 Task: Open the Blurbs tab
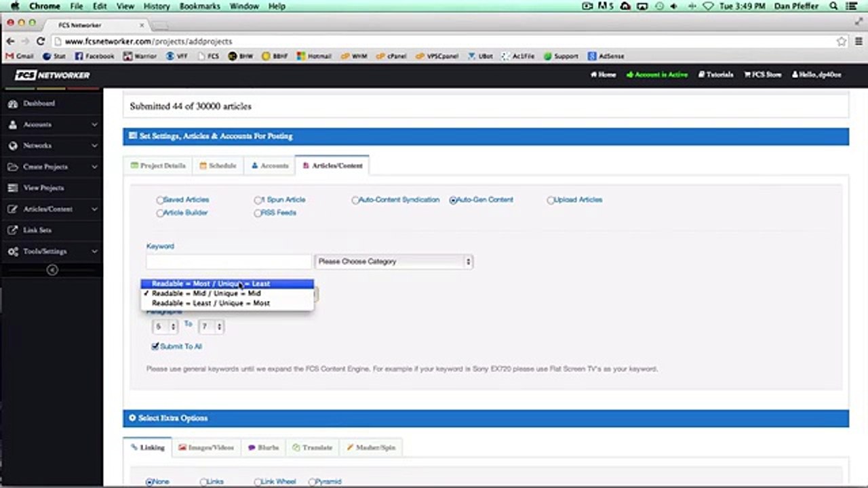pyautogui.click(x=263, y=447)
